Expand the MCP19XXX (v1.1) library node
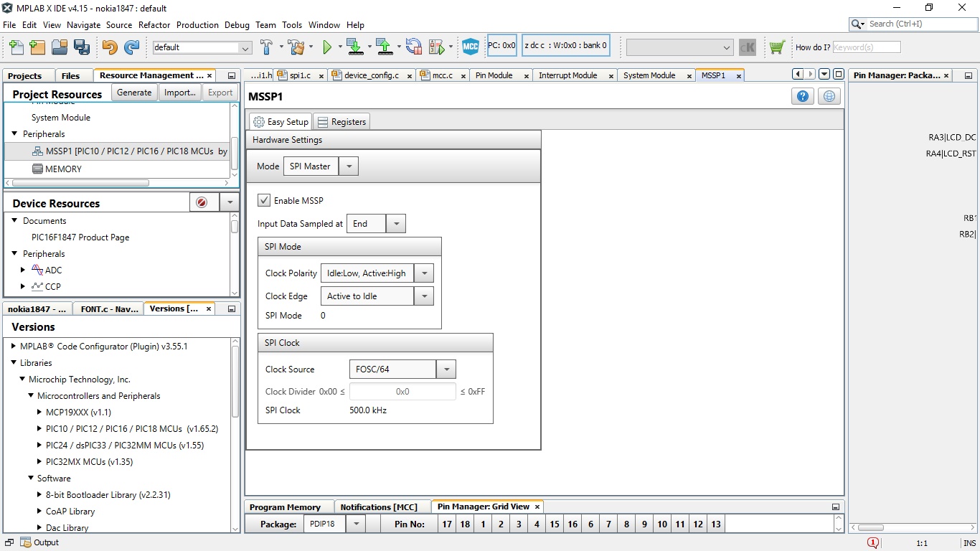 click(39, 412)
